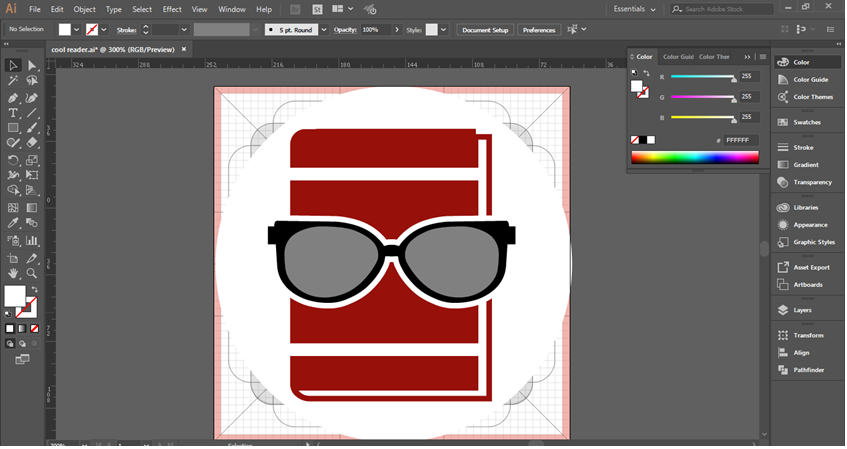Image resolution: width=847 pixels, height=449 pixels.
Task: Select the Pen tool
Action: coord(13,98)
